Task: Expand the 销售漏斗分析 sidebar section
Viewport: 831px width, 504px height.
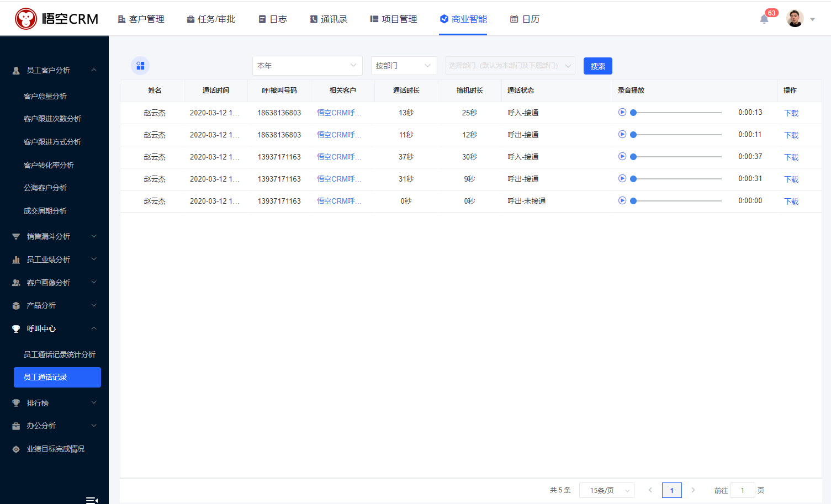Action: point(54,236)
